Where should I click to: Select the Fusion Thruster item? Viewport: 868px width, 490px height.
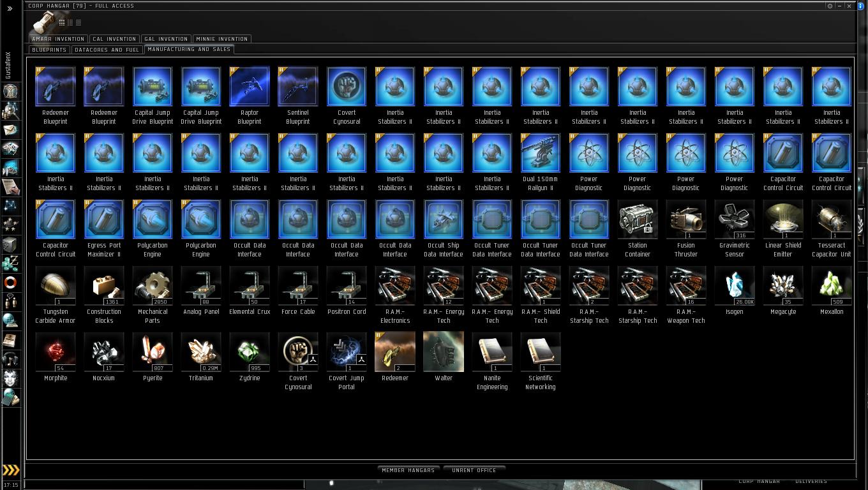click(x=686, y=228)
